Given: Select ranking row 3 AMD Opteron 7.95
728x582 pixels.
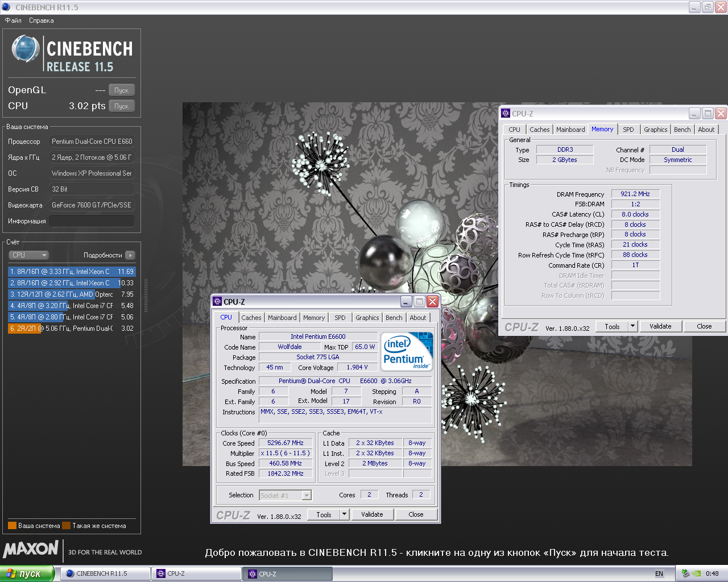Looking at the screenshot, I should coord(72,294).
